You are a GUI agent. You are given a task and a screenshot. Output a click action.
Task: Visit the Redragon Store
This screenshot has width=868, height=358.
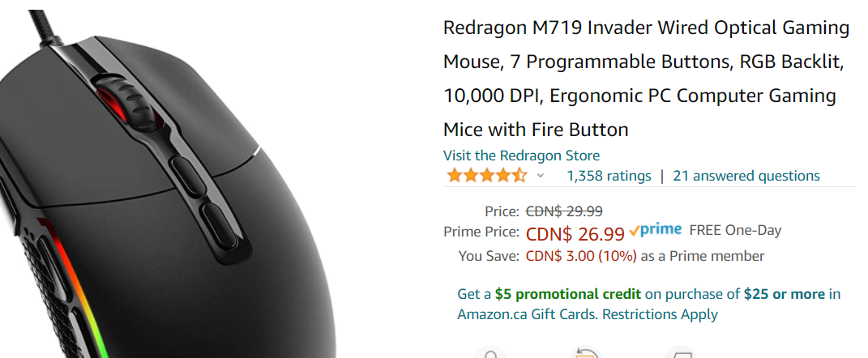tap(521, 156)
